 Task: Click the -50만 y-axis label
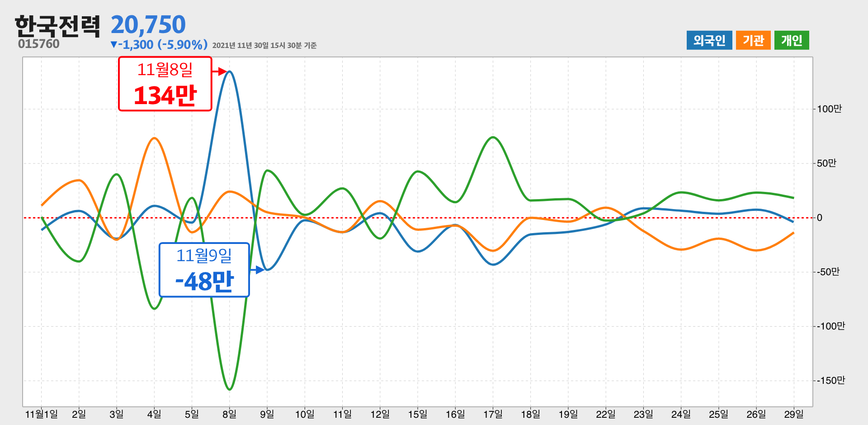click(828, 272)
